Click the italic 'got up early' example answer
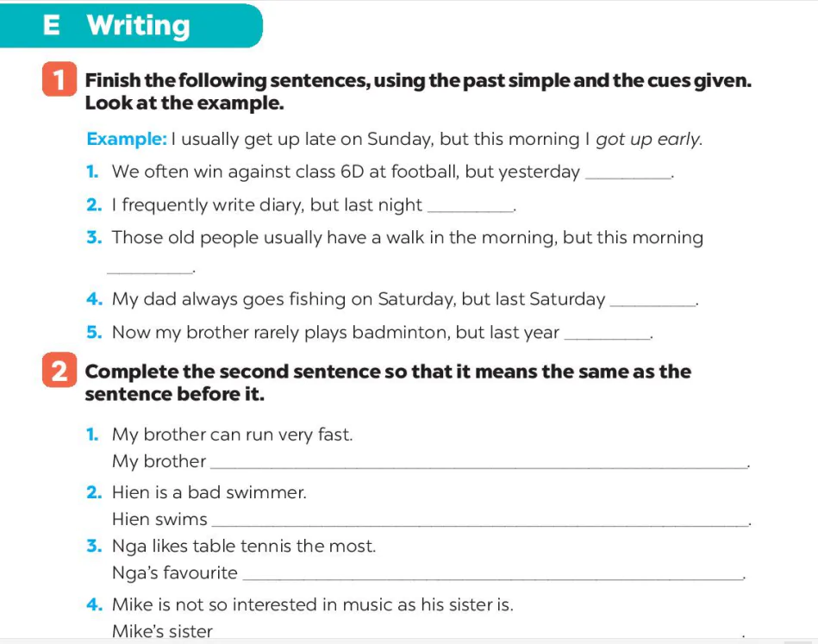The image size is (818, 644). click(647, 140)
